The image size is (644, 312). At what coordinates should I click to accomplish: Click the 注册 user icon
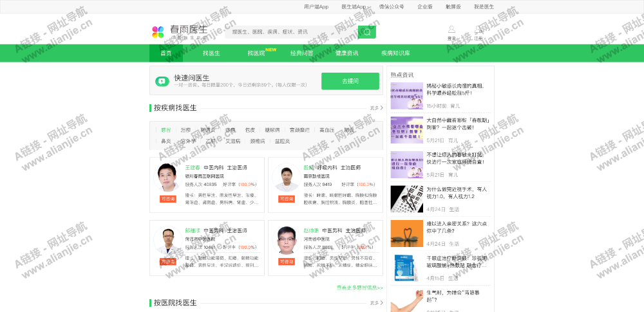click(x=478, y=29)
